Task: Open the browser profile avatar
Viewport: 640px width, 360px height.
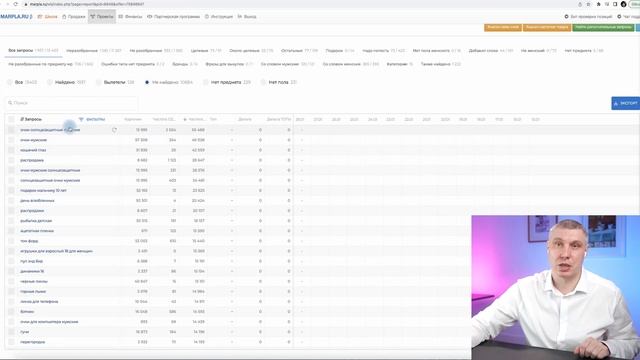Action: pyautogui.click(x=623, y=4)
